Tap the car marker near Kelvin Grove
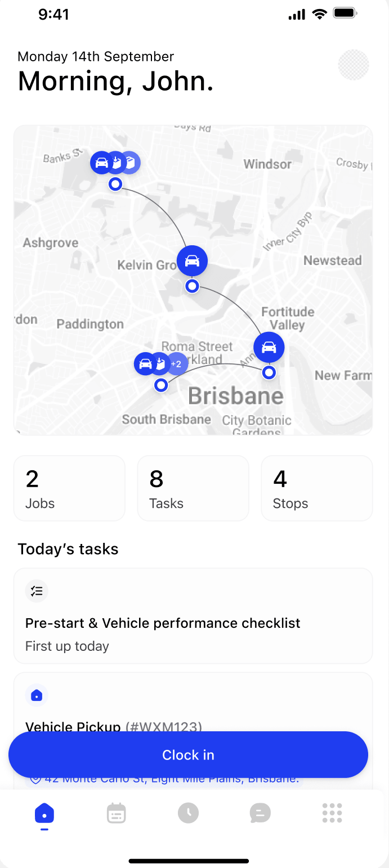The image size is (389, 868). pyautogui.click(x=192, y=260)
